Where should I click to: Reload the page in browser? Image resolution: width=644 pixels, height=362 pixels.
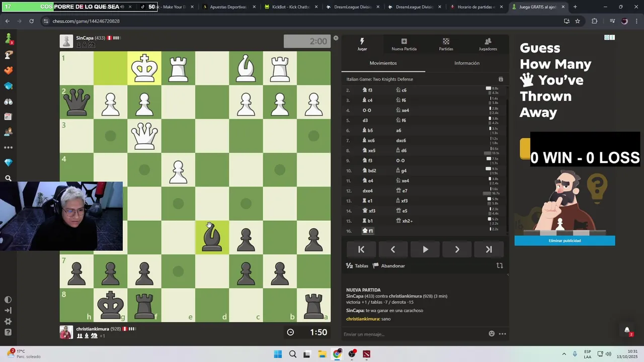coord(31,21)
